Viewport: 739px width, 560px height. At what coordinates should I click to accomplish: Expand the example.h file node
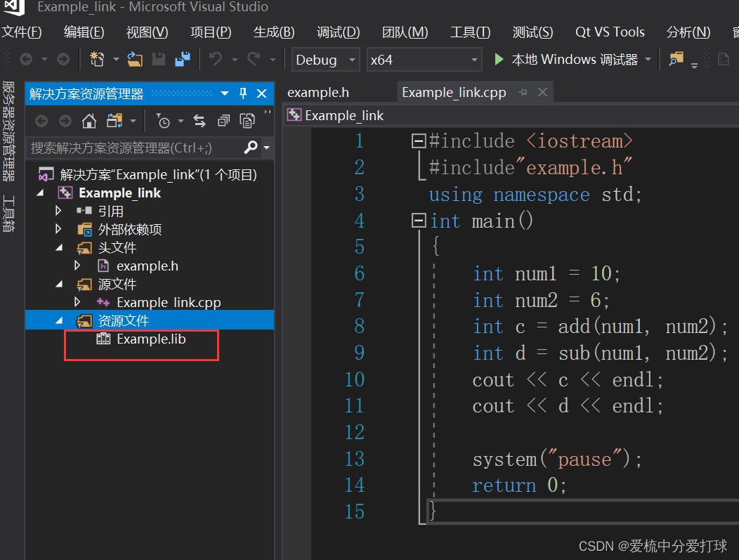pyautogui.click(x=77, y=266)
